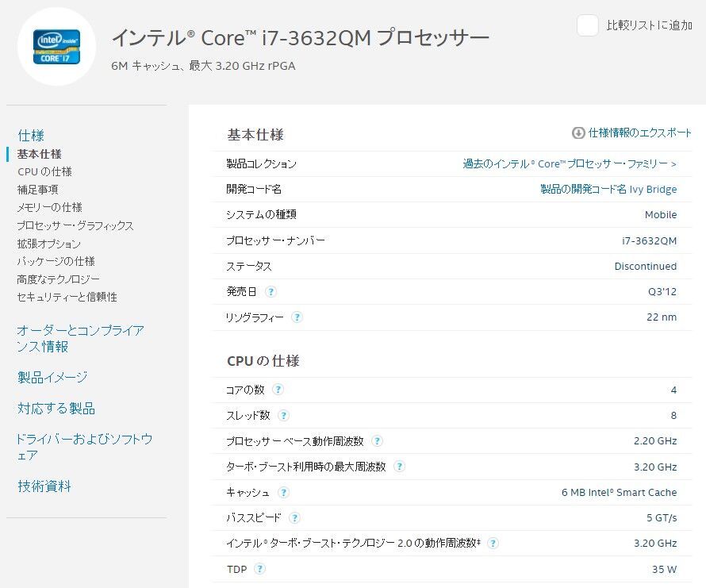Click the 2.20 GHz base frequency value
706x588 pixels.
point(655,441)
